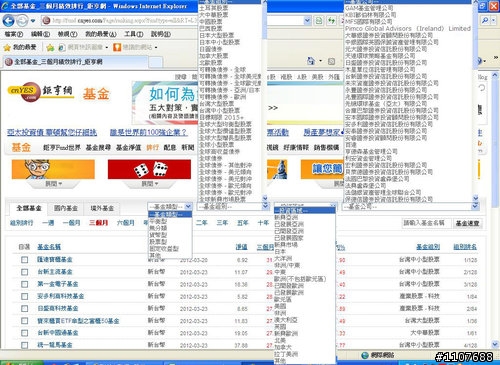Image resolution: width=500 pixels, height=365 pixels.
Task: Click the red dice banner thumbnail
Action: [x=149, y=169]
